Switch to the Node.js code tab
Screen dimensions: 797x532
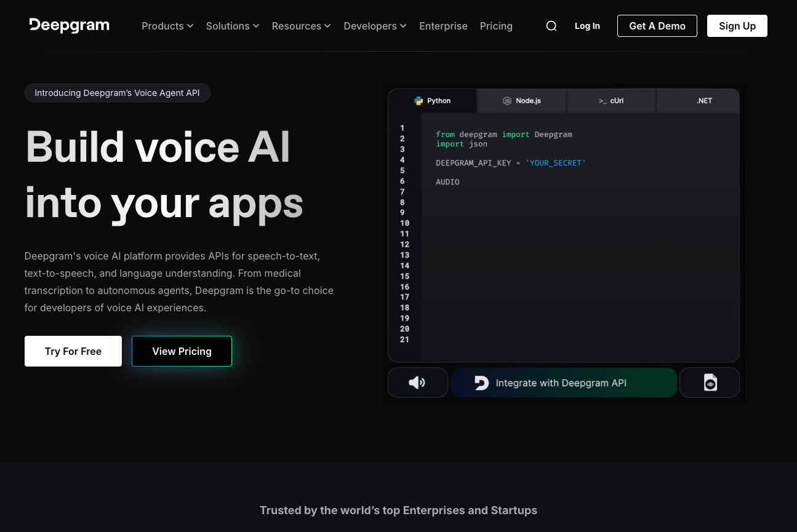[522, 101]
